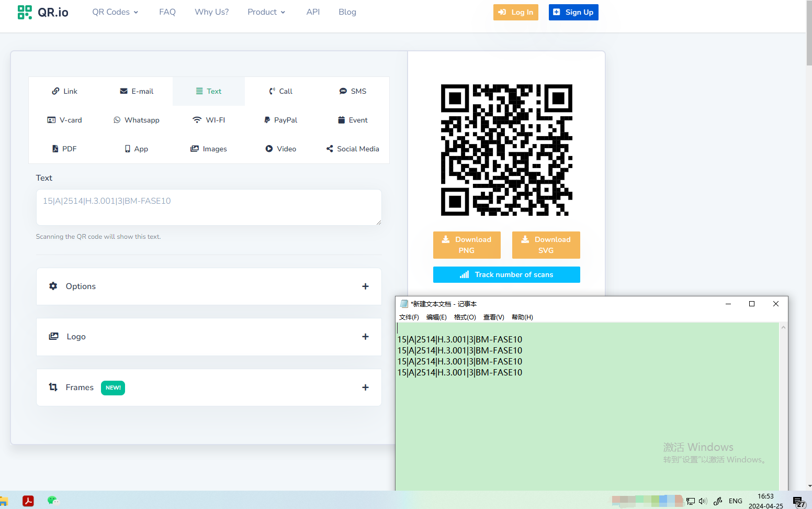The width and height of the screenshot is (812, 509).
Task: Choose the App QR type
Action: [137, 149]
